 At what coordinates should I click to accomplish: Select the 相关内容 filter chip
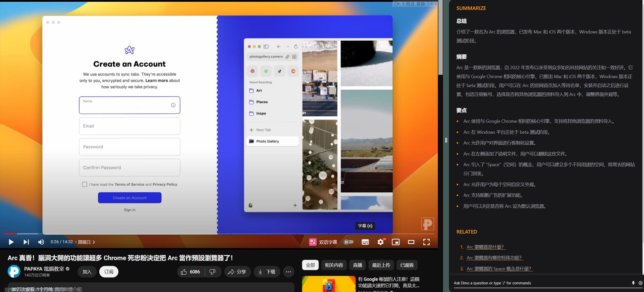pos(334,265)
